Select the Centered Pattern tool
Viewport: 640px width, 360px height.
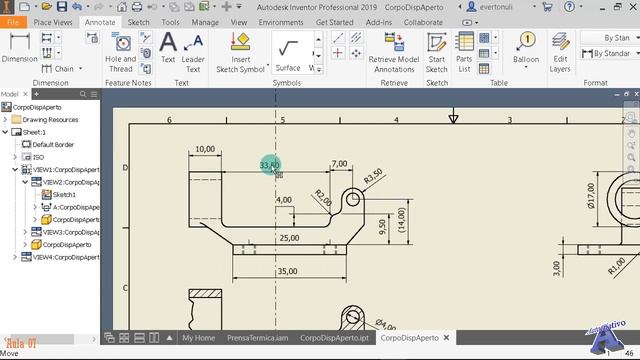pos(356,53)
